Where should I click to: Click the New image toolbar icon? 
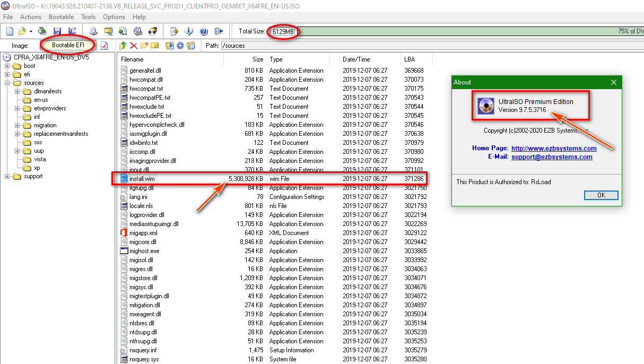[x=10, y=31]
